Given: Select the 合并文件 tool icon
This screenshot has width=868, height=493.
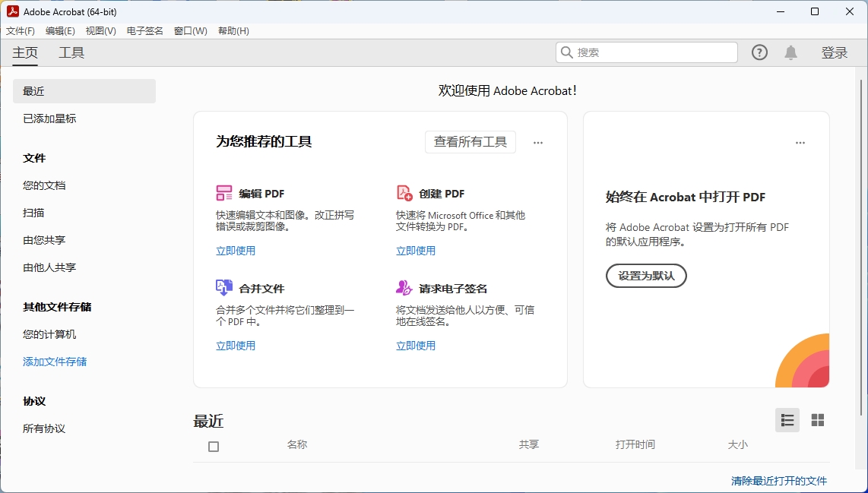Looking at the screenshot, I should 224,288.
